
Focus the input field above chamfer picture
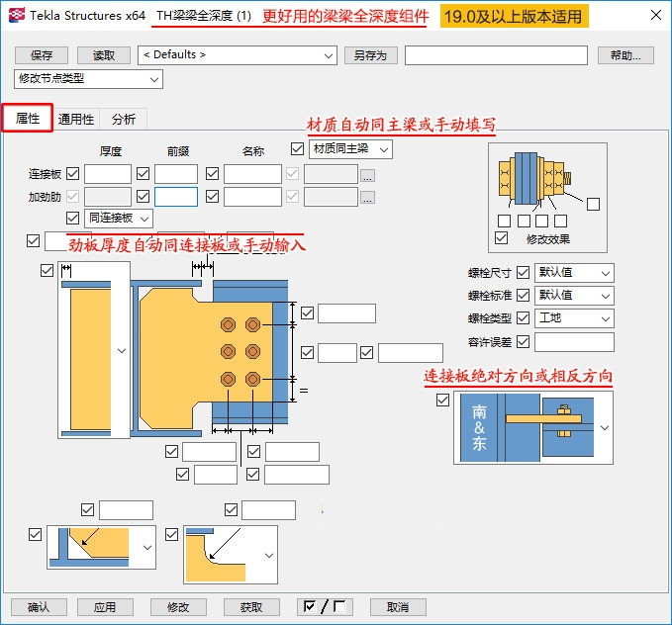pos(126,510)
